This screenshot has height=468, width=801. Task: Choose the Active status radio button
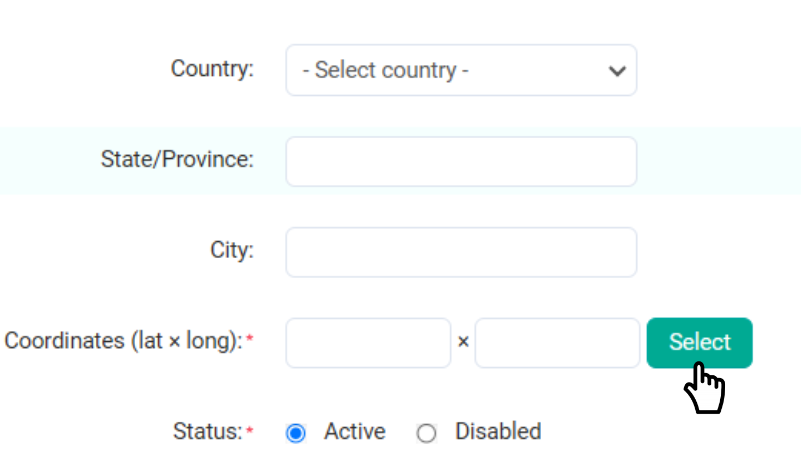(295, 433)
